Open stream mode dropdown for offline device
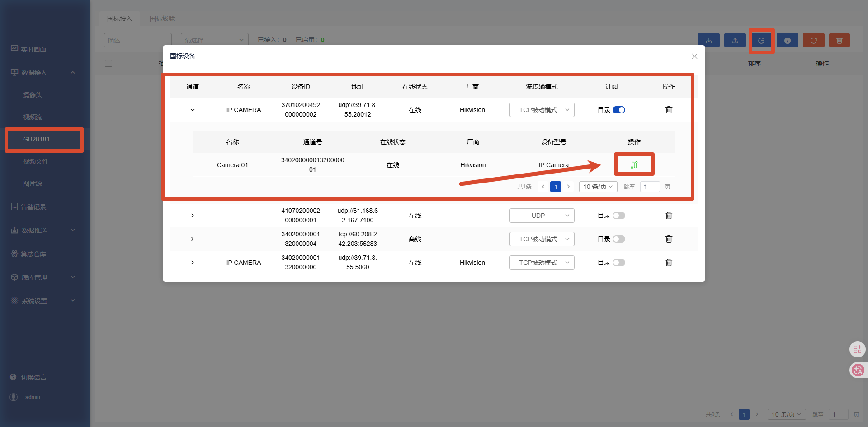The image size is (868, 427). click(542, 239)
